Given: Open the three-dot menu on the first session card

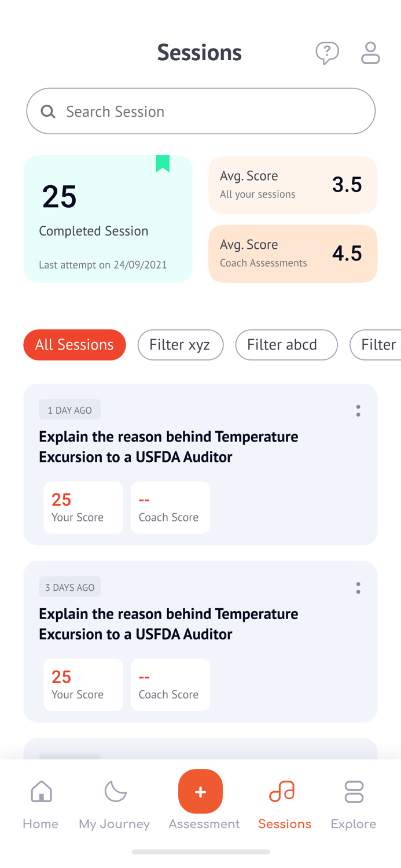Looking at the screenshot, I should (358, 410).
